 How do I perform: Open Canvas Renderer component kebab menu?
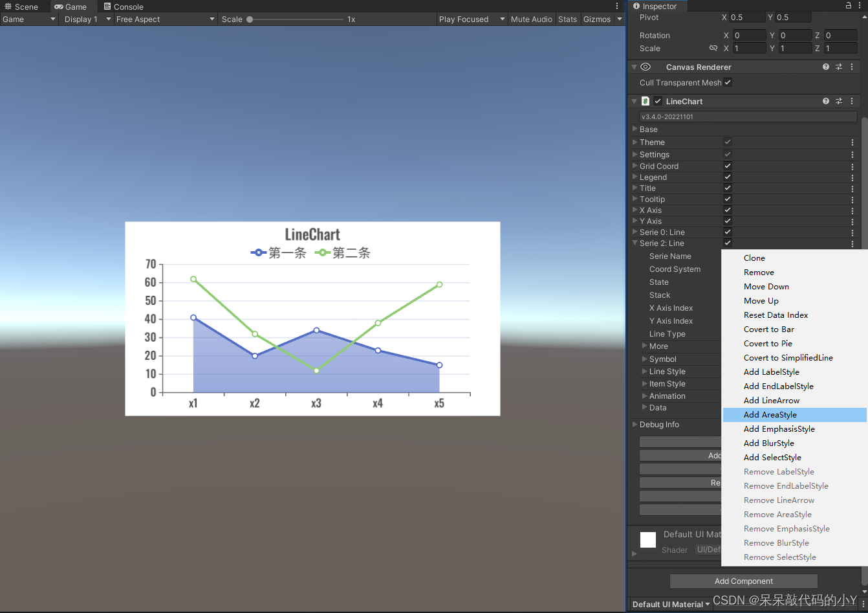852,67
